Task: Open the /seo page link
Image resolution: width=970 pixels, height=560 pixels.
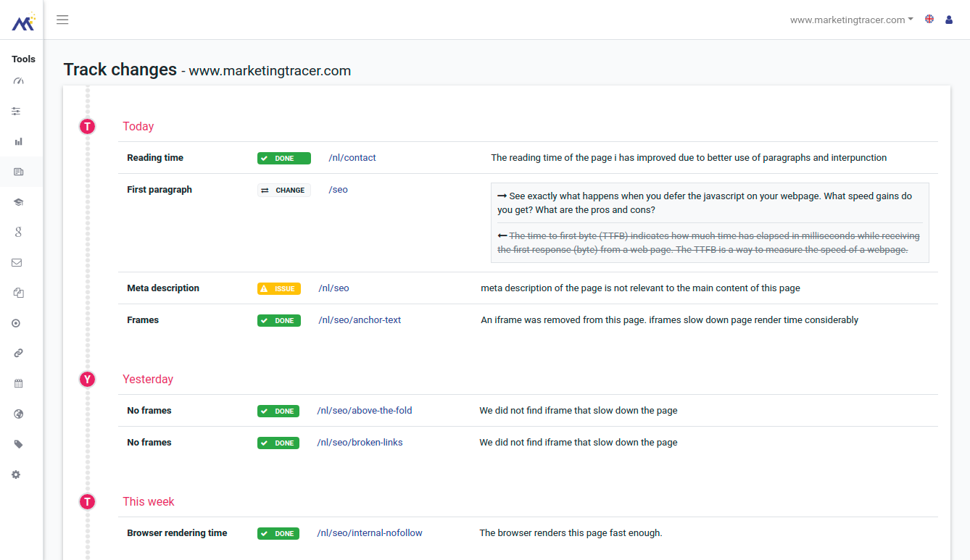Action: 338,190
